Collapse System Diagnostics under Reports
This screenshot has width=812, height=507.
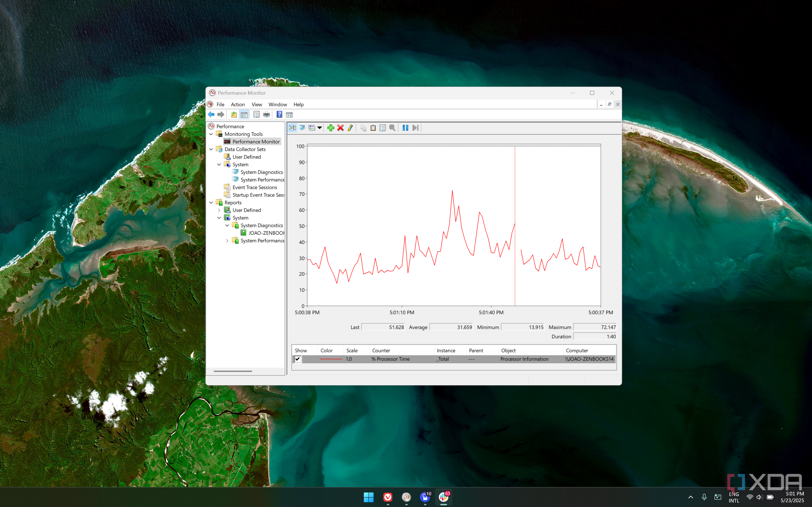click(x=227, y=225)
